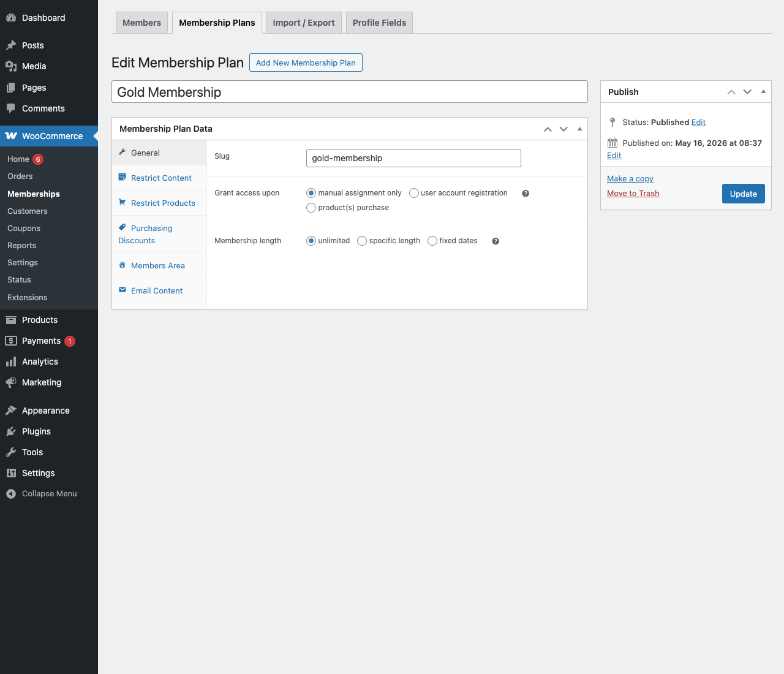Open Customers submenu item
Viewport: 784px width, 674px height.
pos(28,211)
